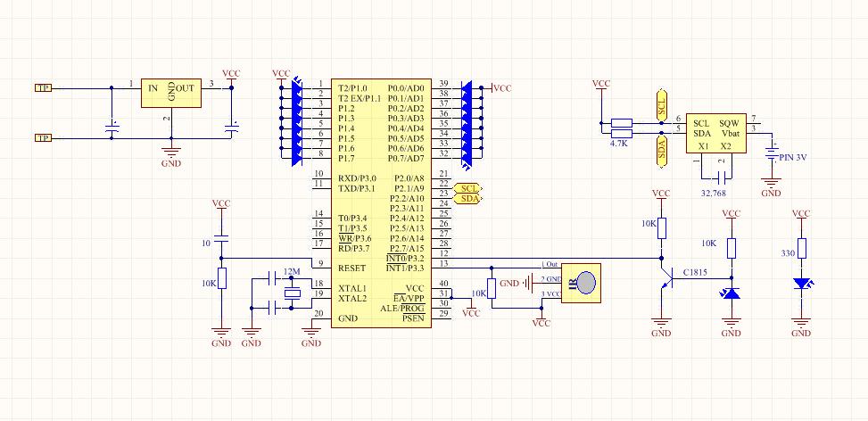The height and width of the screenshot is (421, 868).
Task: Click the P2.7/A15 pin label
Action: coord(407,248)
